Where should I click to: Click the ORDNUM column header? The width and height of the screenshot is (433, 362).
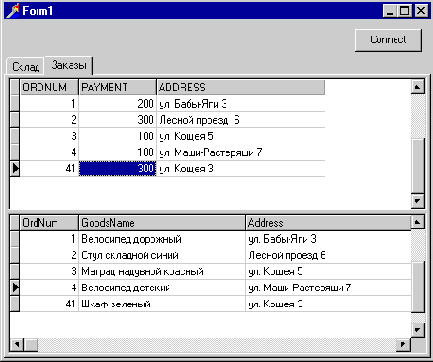point(49,87)
